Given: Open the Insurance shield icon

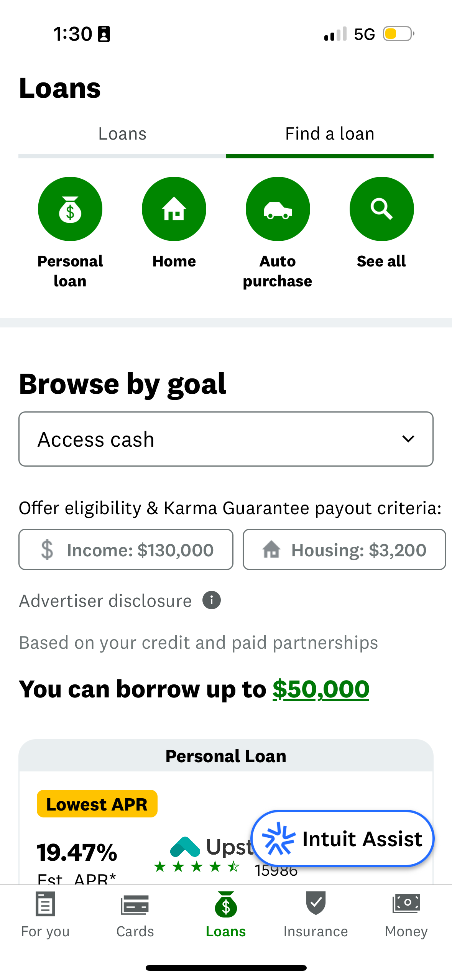Looking at the screenshot, I should pos(316,905).
